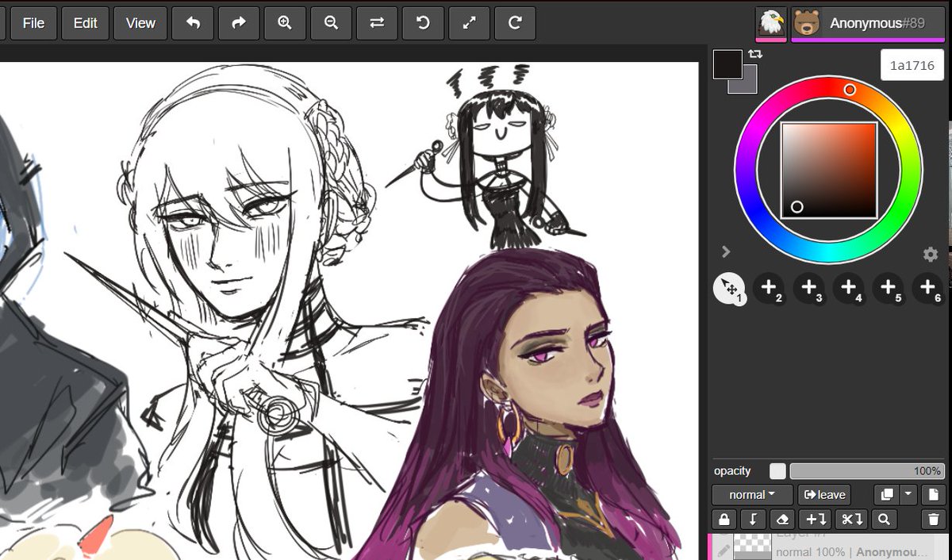The height and width of the screenshot is (560, 952).
Task: Click the leave layer button
Action: tap(824, 494)
